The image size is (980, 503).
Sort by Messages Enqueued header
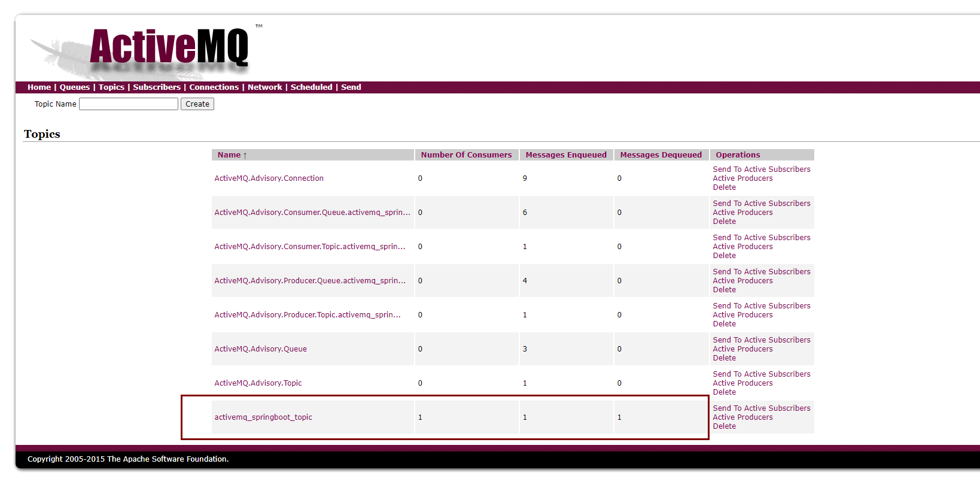[566, 155]
